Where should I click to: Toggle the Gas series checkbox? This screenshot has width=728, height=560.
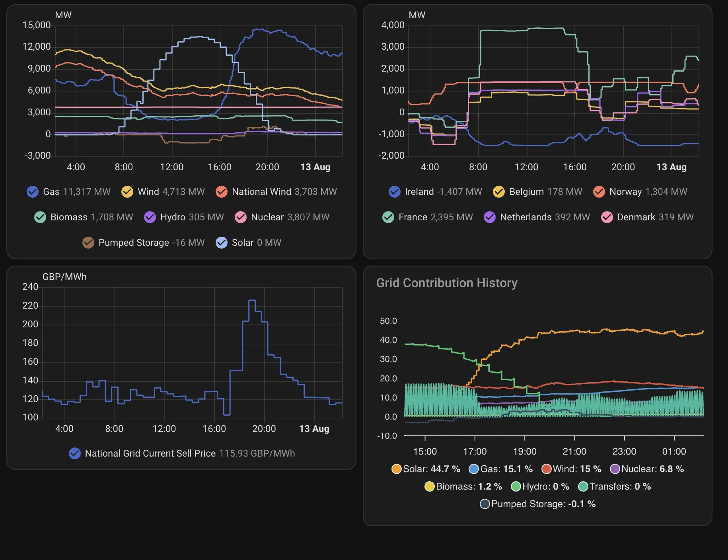coord(33,192)
